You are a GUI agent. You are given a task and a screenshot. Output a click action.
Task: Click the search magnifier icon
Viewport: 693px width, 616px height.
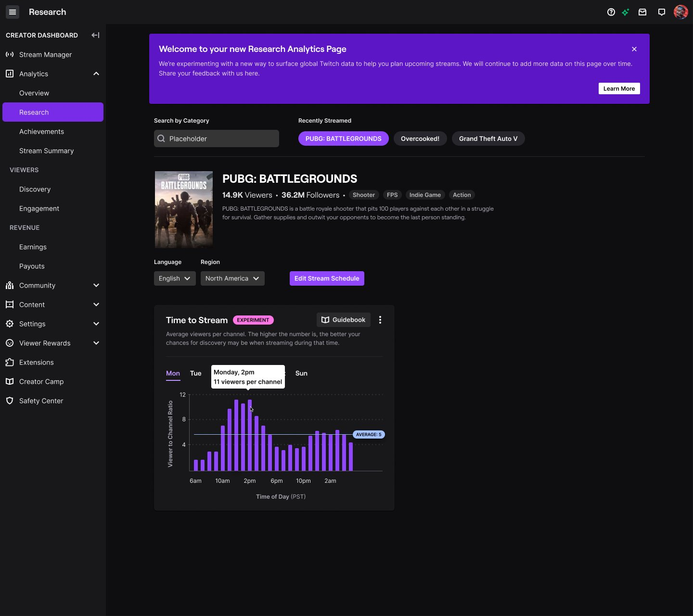coord(161,138)
